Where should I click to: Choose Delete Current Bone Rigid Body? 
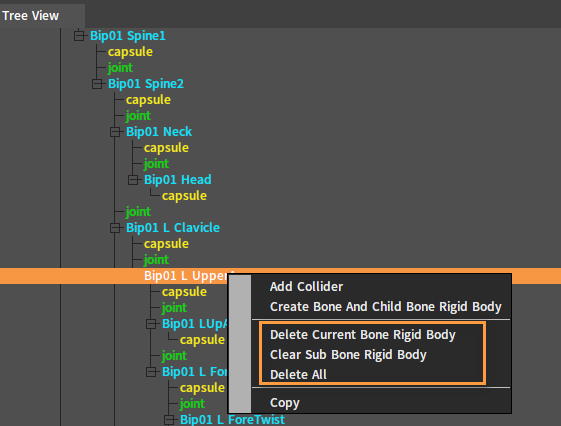363,334
